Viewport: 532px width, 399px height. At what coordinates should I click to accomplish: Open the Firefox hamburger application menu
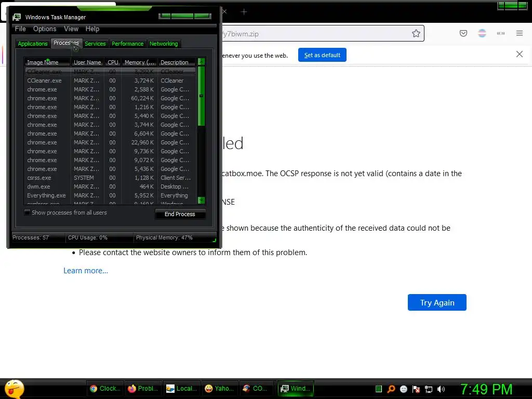[x=520, y=33]
